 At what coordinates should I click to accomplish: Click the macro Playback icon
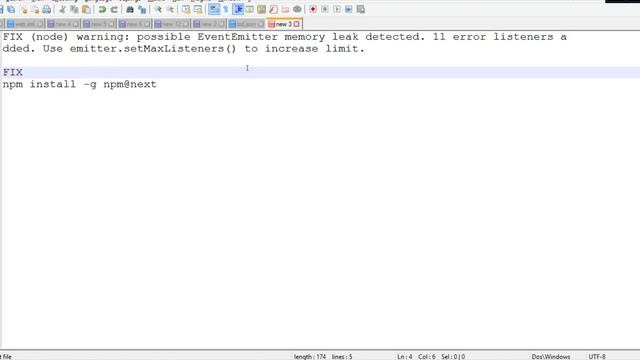point(337,9)
